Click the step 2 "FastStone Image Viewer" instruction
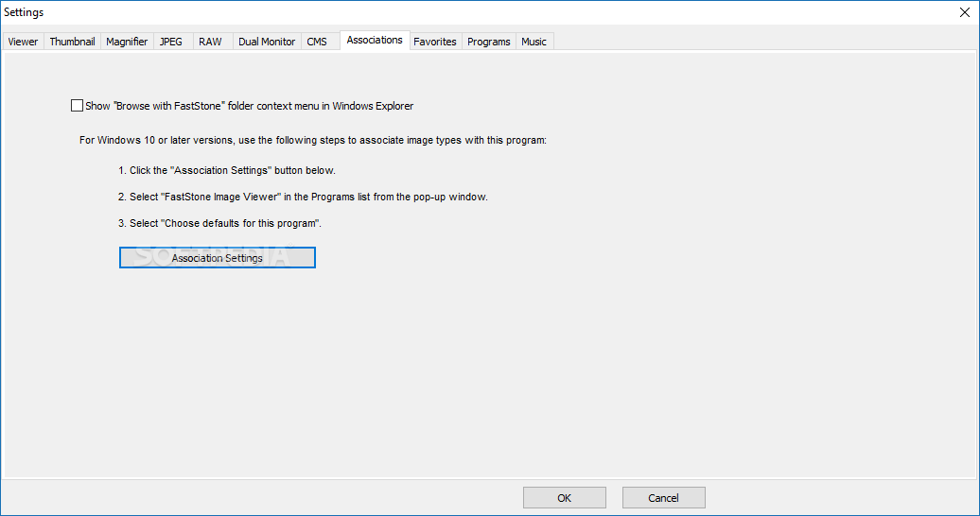 pos(303,198)
